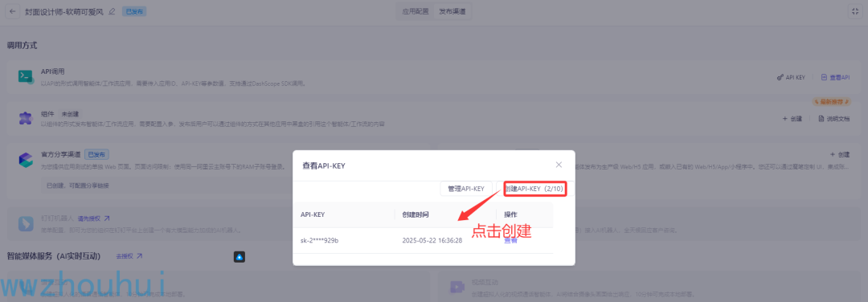The height and width of the screenshot is (302, 868).
Task: Switch to the 应用配置 tab
Action: coord(416,11)
